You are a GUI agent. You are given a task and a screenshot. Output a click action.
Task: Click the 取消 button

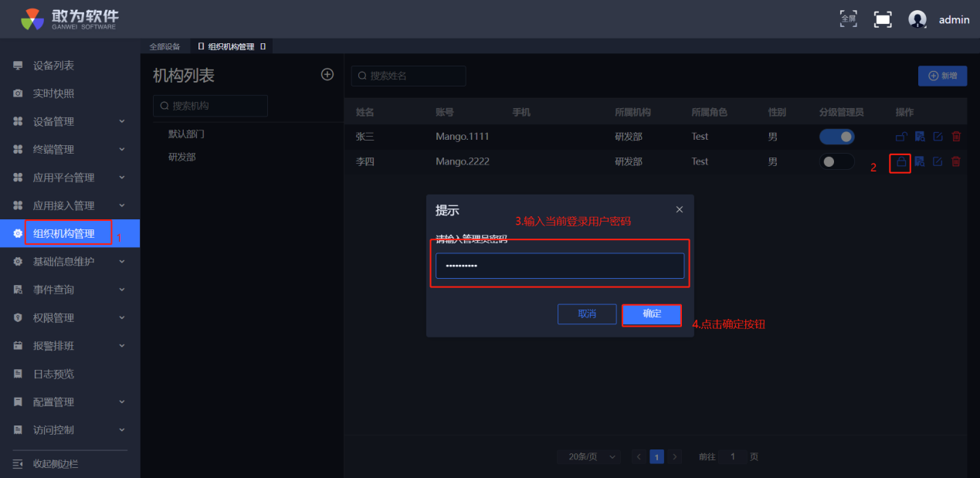pos(587,314)
